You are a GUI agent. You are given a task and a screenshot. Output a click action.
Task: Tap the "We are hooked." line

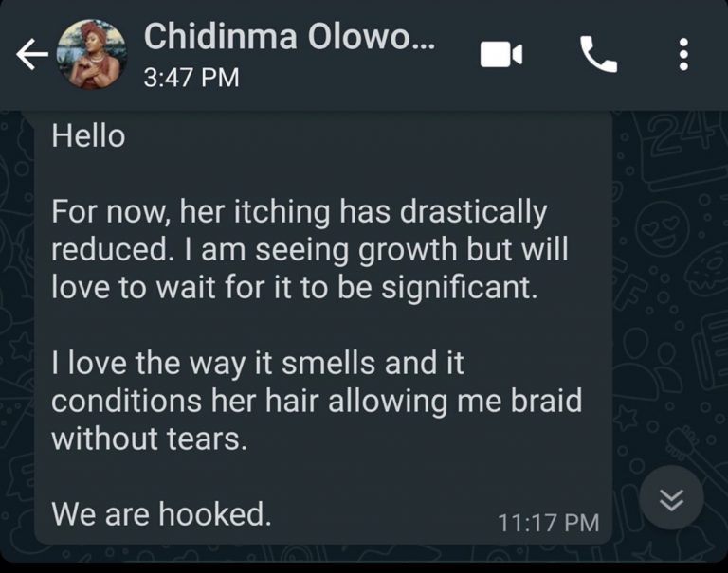[x=161, y=514]
